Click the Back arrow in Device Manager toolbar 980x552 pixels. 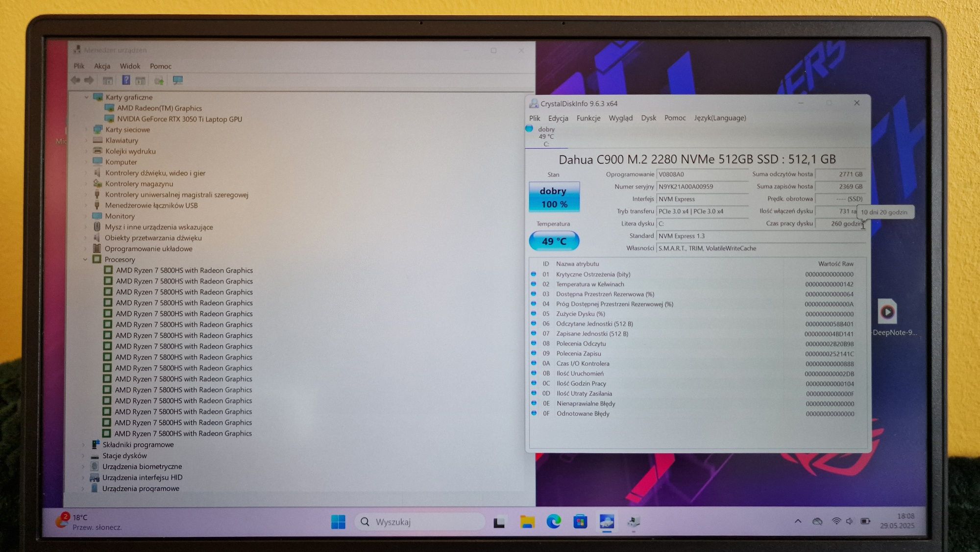click(x=75, y=80)
